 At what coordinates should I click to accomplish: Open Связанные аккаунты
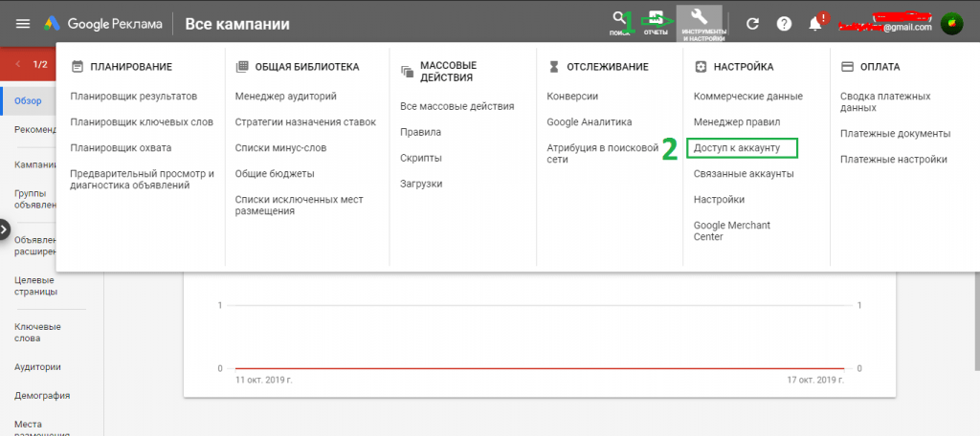point(744,174)
